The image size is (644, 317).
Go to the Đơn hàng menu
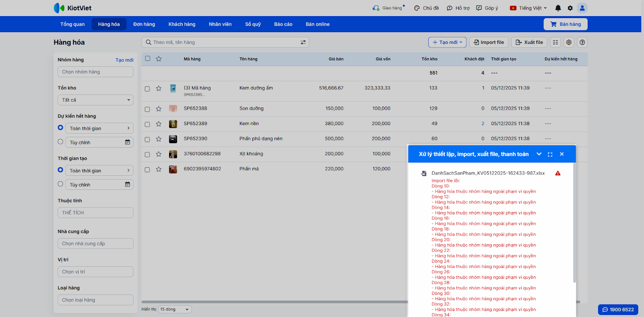144,24
